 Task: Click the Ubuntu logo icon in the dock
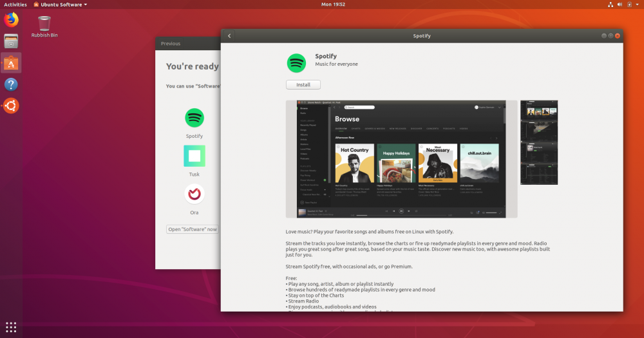click(x=11, y=106)
